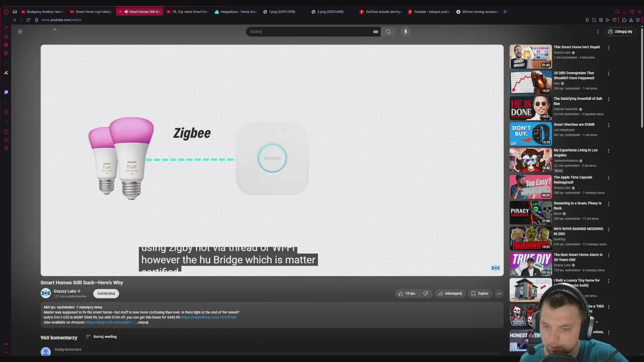Click the Zaloguj się sign-in button
Viewport: 644px width, 362px height.
pos(620,32)
